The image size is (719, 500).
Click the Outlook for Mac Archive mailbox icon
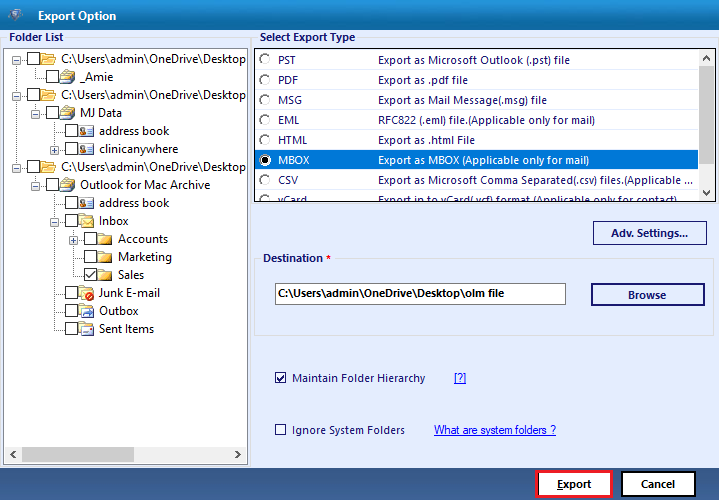coord(67,184)
